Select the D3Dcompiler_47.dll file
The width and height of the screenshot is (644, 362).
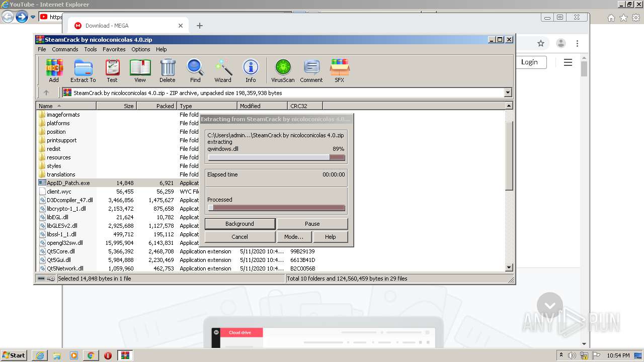(69, 200)
